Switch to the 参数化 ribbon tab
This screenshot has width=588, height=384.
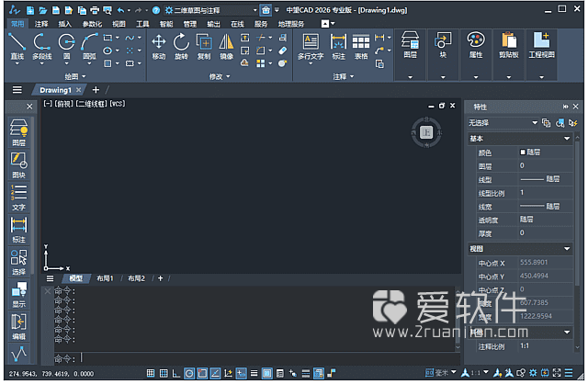tap(92, 24)
